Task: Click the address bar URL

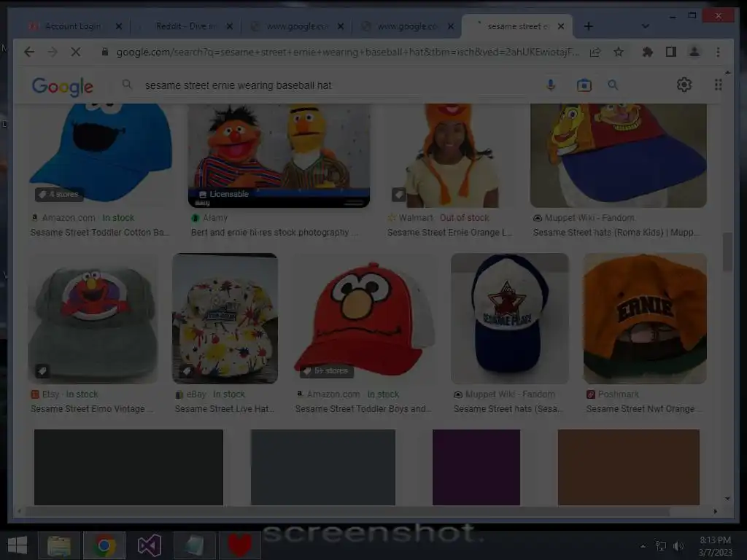Action: click(x=348, y=52)
